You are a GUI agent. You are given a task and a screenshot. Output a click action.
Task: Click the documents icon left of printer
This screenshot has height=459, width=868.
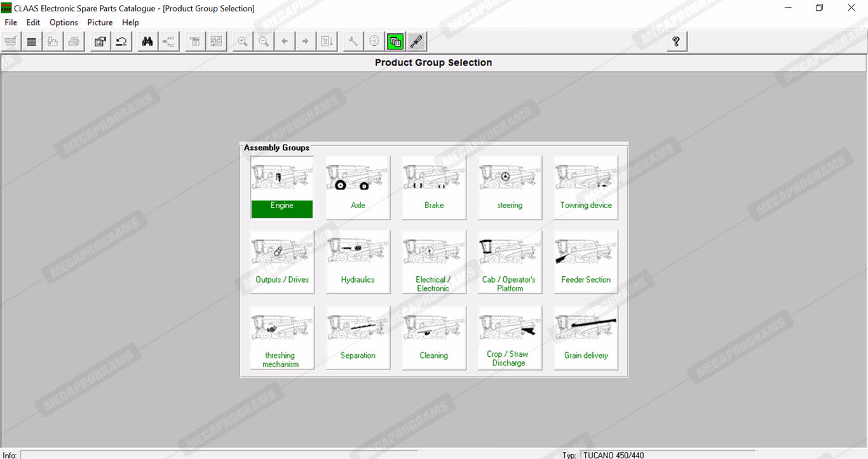coord(53,42)
